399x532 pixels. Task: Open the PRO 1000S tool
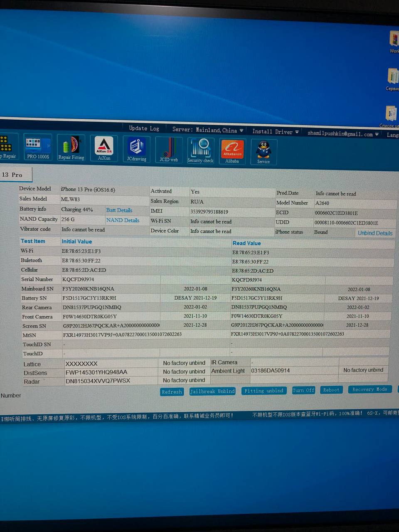point(38,148)
